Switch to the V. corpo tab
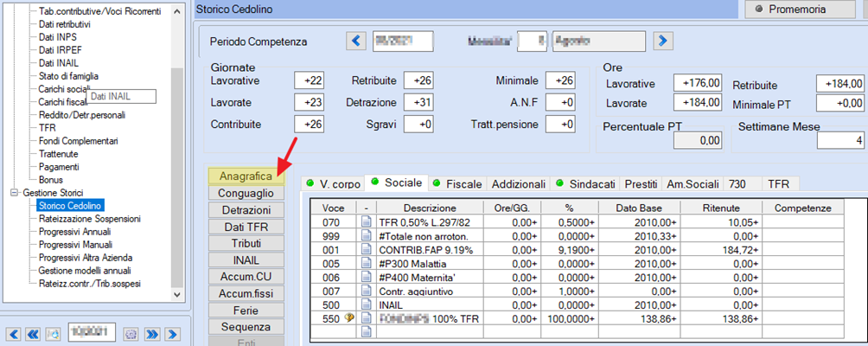The width and height of the screenshot is (868, 346). click(x=335, y=184)
